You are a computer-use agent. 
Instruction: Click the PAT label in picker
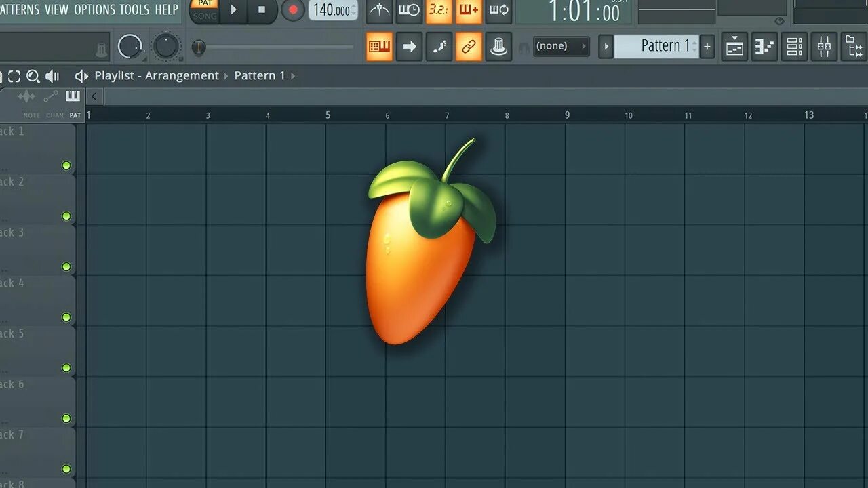[x=75, y=116]
